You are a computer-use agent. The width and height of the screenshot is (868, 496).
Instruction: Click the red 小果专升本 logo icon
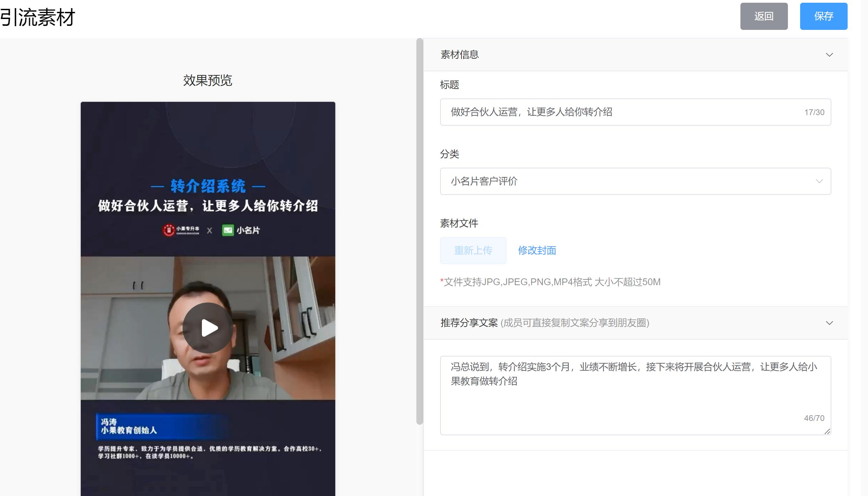169,230
